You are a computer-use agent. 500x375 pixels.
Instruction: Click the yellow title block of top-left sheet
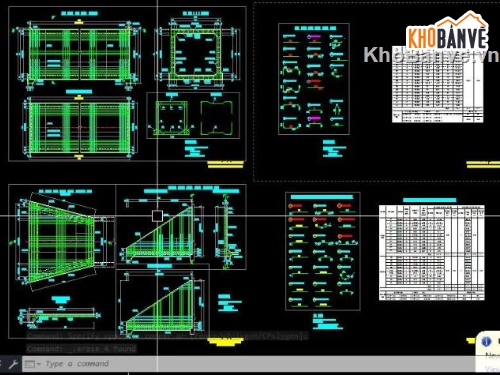coord(226,164)
